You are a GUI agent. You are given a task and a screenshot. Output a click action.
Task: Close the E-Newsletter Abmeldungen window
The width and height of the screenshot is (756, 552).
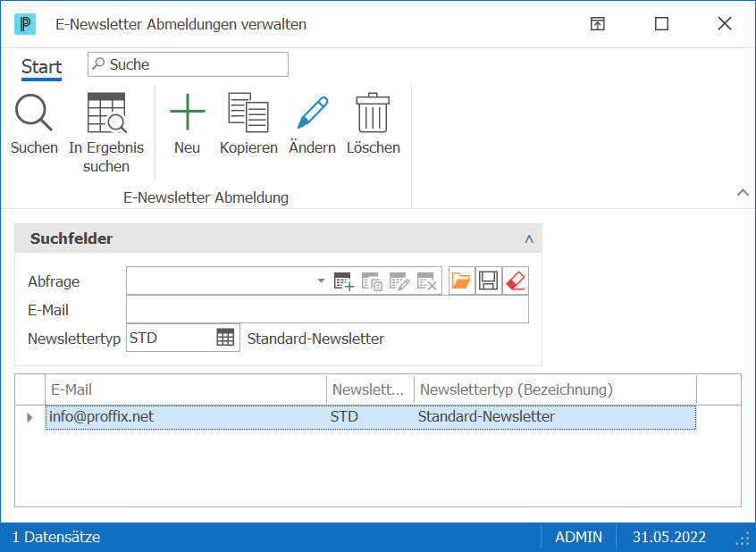725,23
